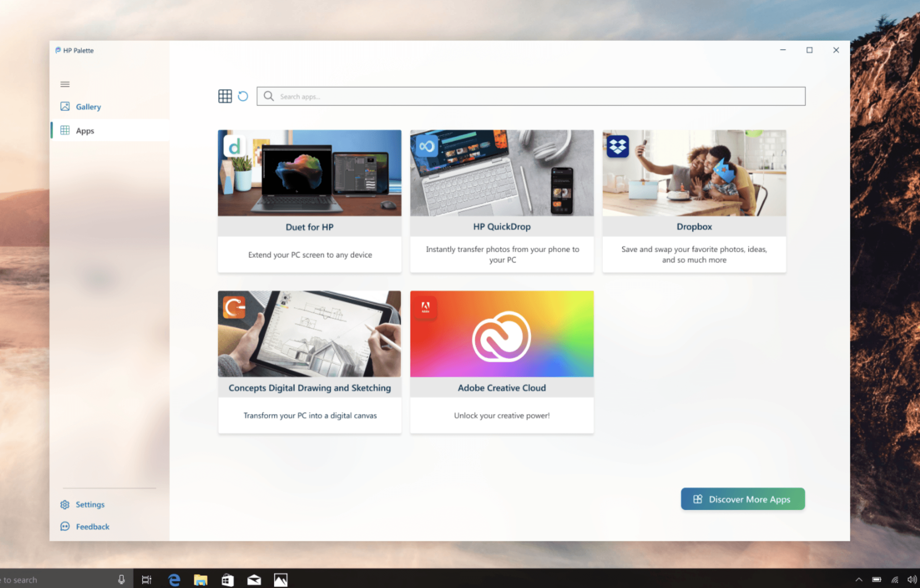The height and width of the screenshot is (588, 920).
Task: Click the magnifier icon in search box
Action: coord(268,96)
